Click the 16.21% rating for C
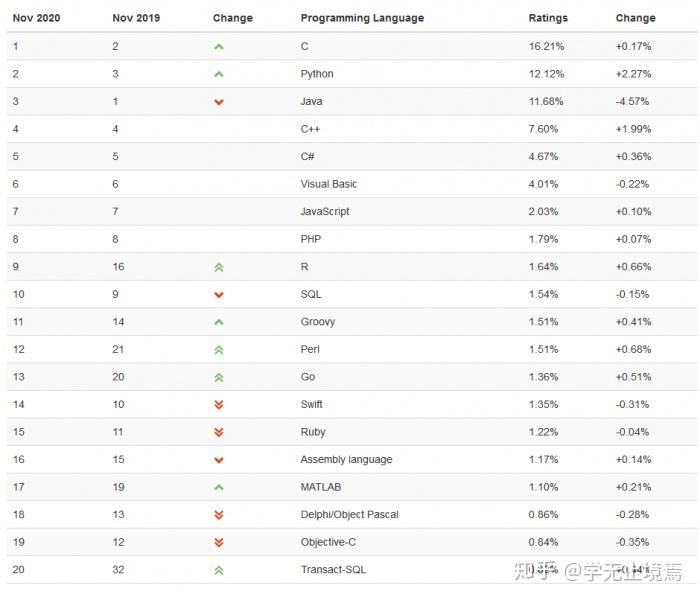Image resolution: width=700 pixels, height=600 pixels. click(x=545, y=47)
